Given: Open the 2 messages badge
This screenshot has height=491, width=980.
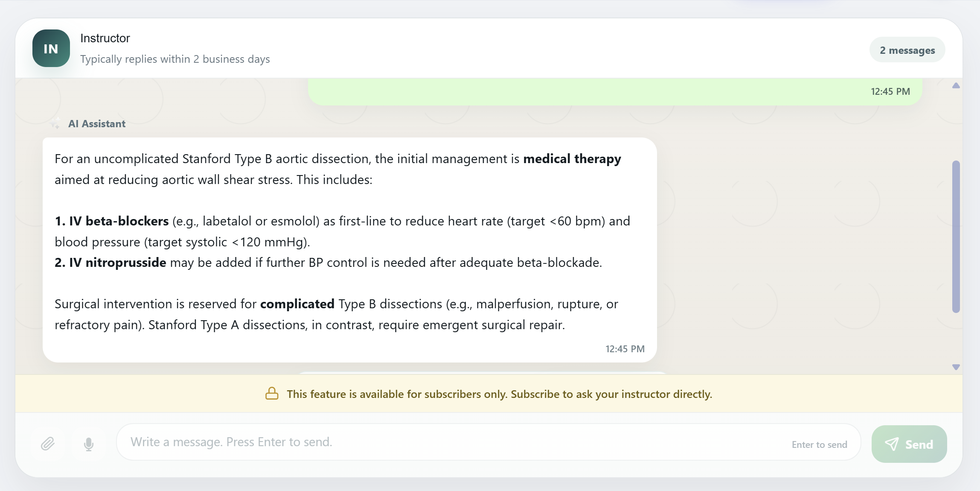Looking at the screenshot, I should point(907,50).
